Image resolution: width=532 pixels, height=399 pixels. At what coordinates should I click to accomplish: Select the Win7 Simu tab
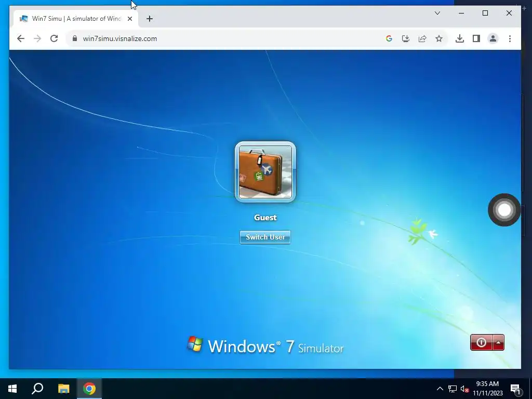tap(76, 19)
